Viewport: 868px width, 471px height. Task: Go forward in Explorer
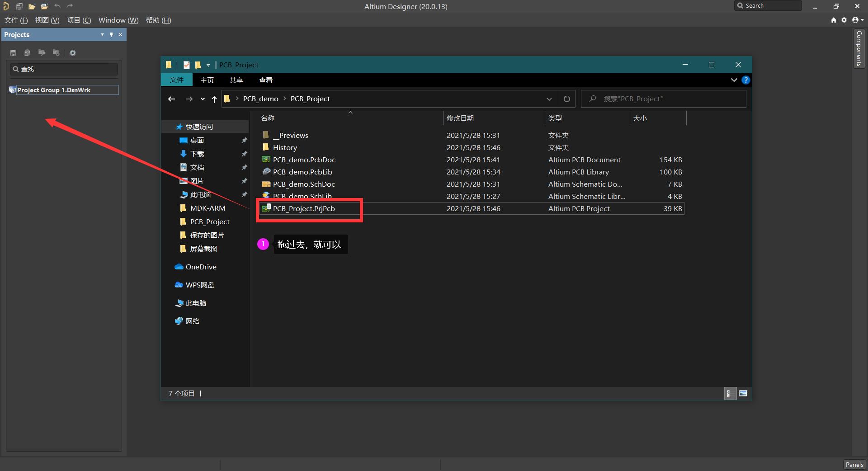pyautogui.click(x=189, y=99)
